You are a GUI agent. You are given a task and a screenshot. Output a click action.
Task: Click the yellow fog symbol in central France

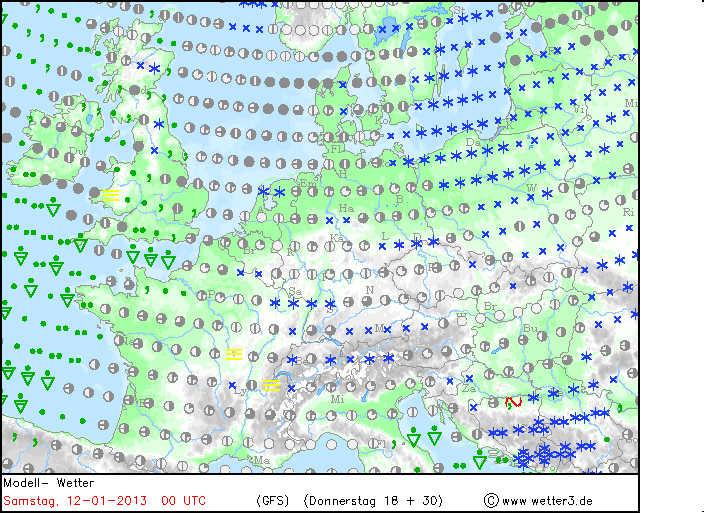pyautogui.click(x=234, y=354)
